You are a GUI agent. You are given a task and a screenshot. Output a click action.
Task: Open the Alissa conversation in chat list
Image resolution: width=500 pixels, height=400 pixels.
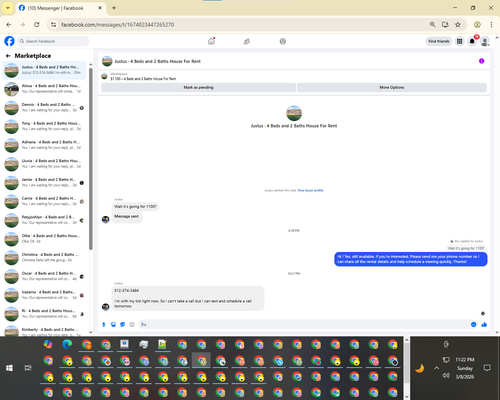point(44,89)
